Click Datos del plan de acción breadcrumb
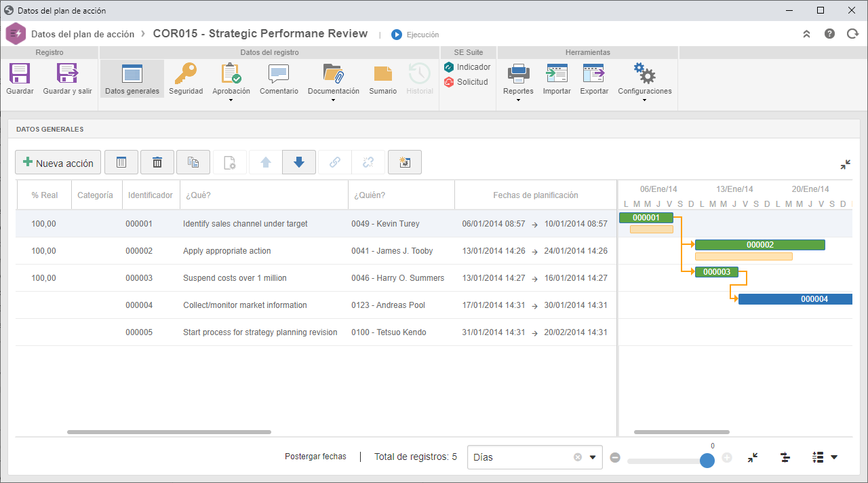This screenshot has height=483, width=868. click(x=83, y=34)
